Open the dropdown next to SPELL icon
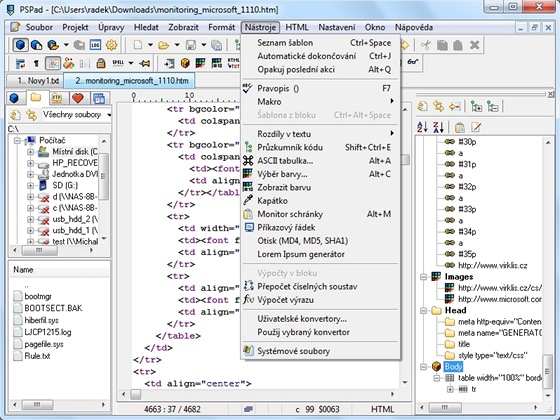Image resolution: width=560 pixels, height=420 pixels. click(131, 63)
